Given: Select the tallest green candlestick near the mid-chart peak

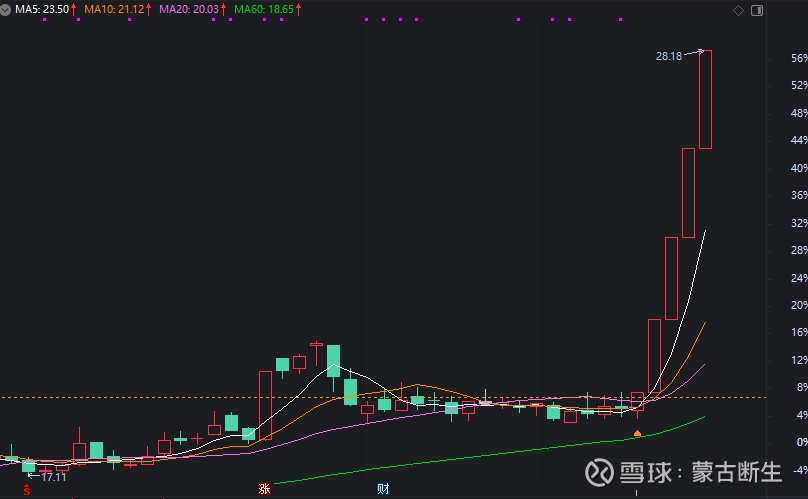Looking at the screenshot, I should pyautogui.click(x=333, y=368).
